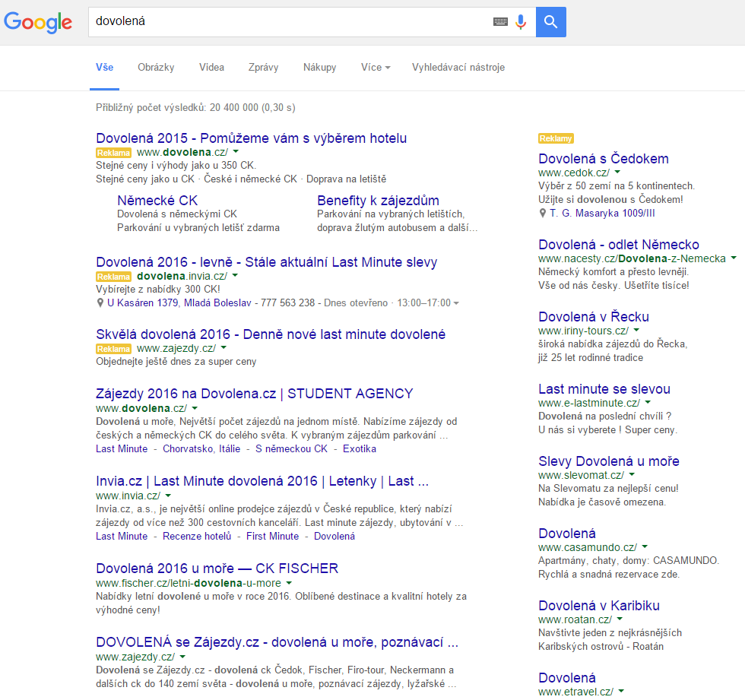Image resolution: width=745 pixels, height=700 pixels.
Task: Expand arrow next to dovolena.invia.cz/ ad URL
Action: (x=235, y=275)
